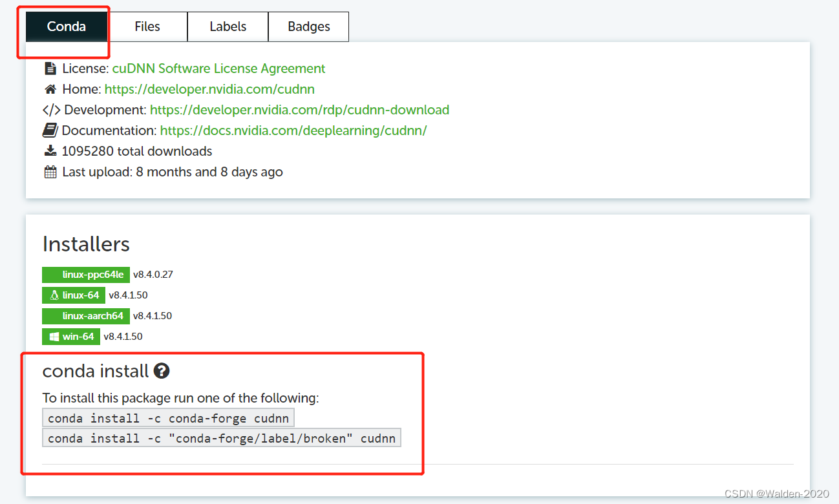The image size is (839, 504).
Task: Open the Labels tab
Action: point(228,26)
